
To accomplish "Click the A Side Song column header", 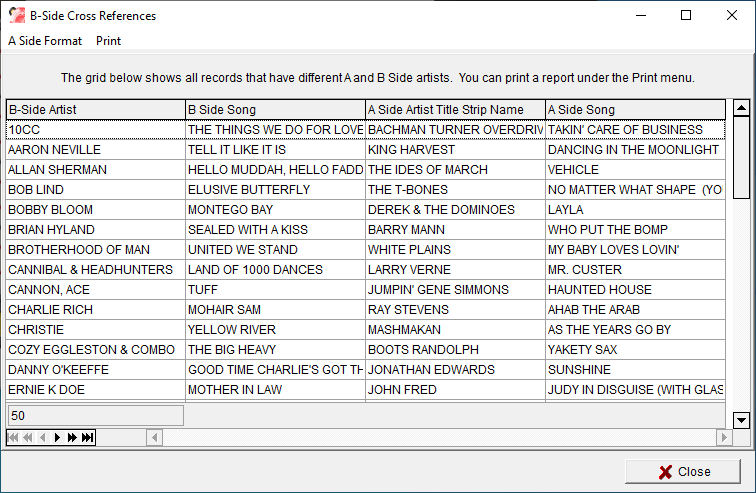I will 635,110.
